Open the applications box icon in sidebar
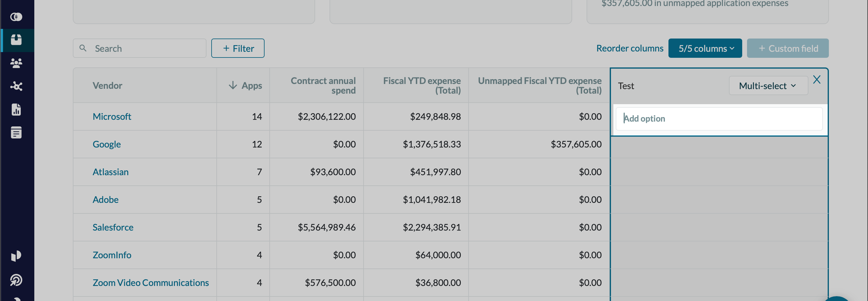The image size is (868, 301). click(16, 40)
